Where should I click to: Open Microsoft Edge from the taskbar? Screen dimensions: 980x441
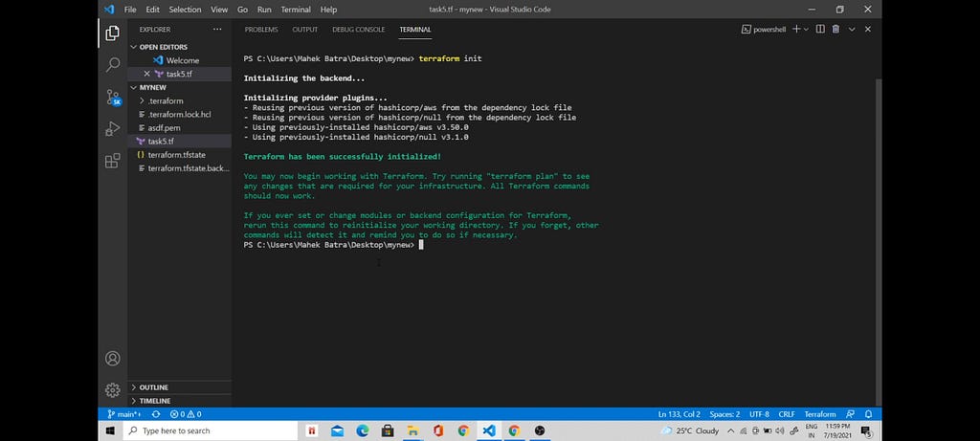363,431
